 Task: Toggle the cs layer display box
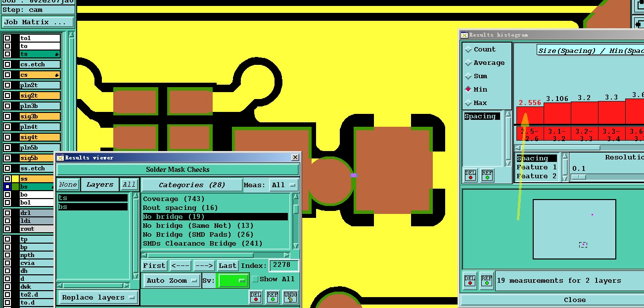pos(7,75)
